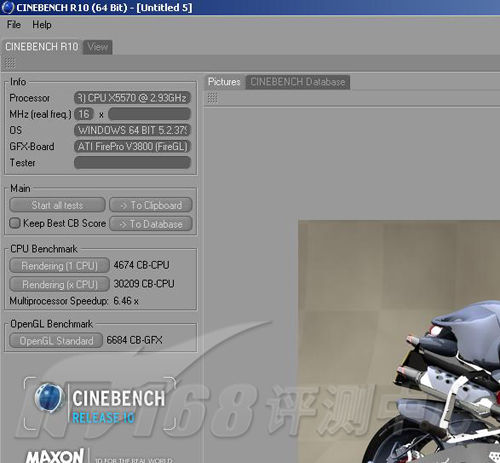Click the GFX-Board field ATI FirePro V3800
Image resolution: width=500 pixels, height=463 pixels.
pos(132,146)
